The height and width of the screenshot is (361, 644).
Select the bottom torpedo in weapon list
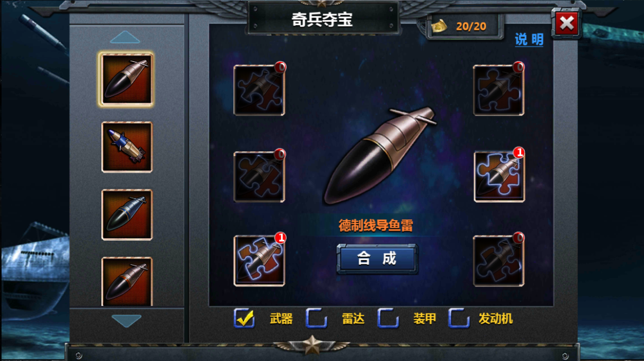click(x=127, y=281)
